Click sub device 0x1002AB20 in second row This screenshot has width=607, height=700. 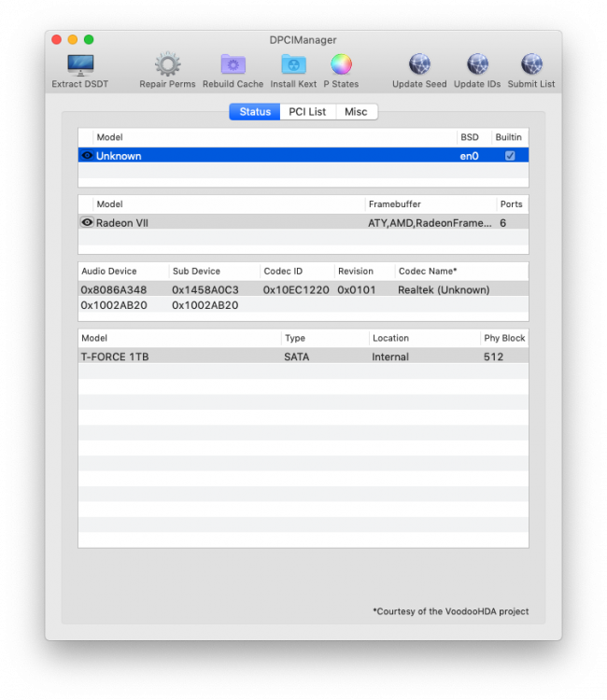(x=205, y=305)
